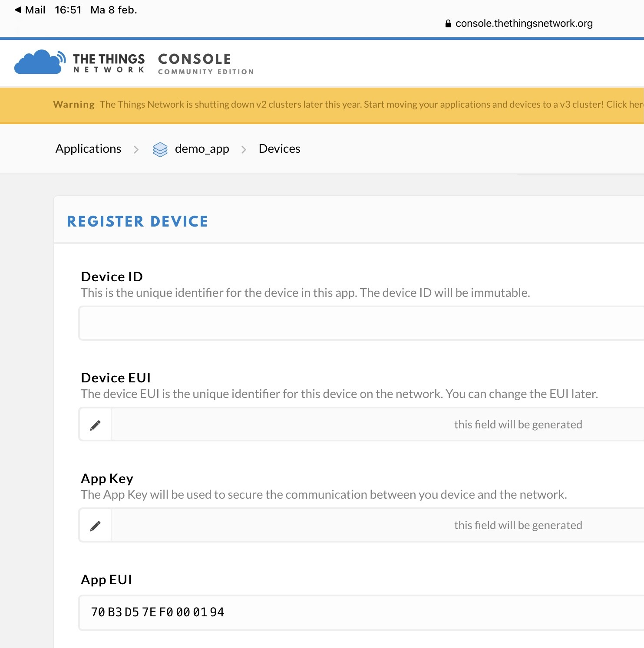Open the App EUI selection box
Image resolution: width=644 pixels, height=648 pixels.
(x=360, y=612)
